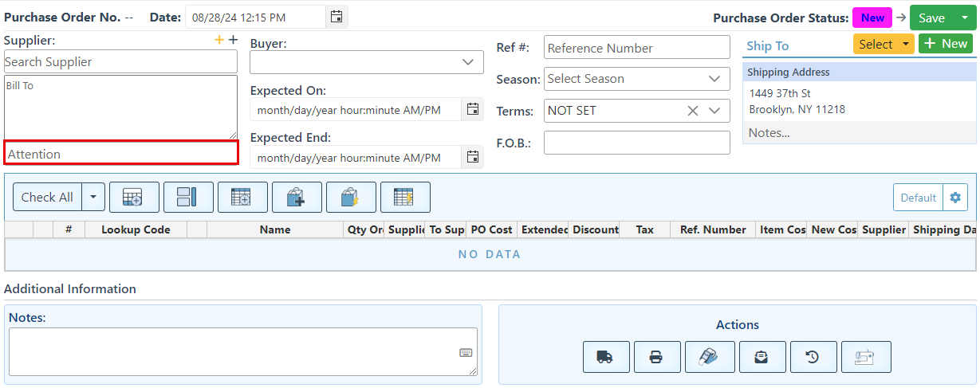Viewport: 980px width, 388px height.
Task: Click the email envelope action icon
Action: pos(762,357)
